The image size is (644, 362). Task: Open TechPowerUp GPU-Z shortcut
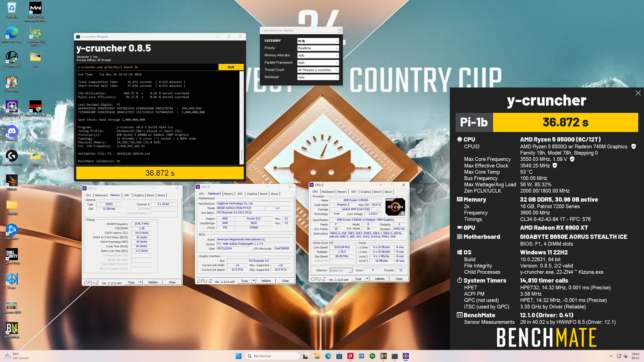(x=35, y=36)
